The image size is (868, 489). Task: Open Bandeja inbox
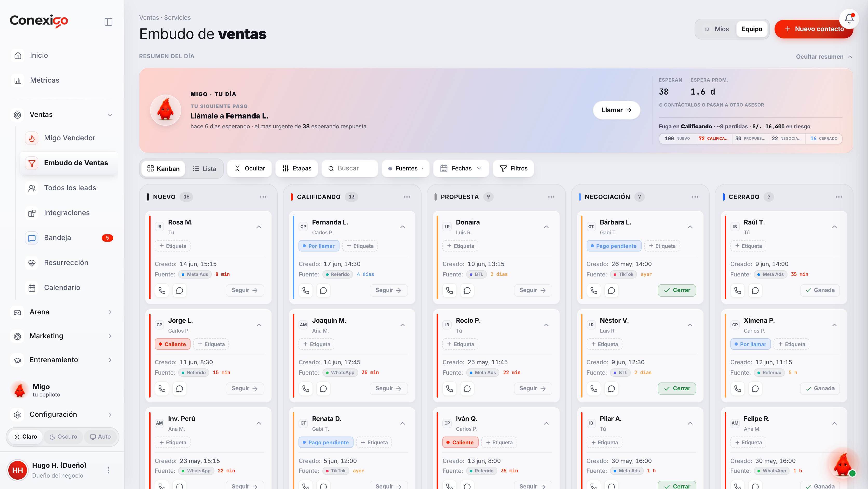click(69, 238)
